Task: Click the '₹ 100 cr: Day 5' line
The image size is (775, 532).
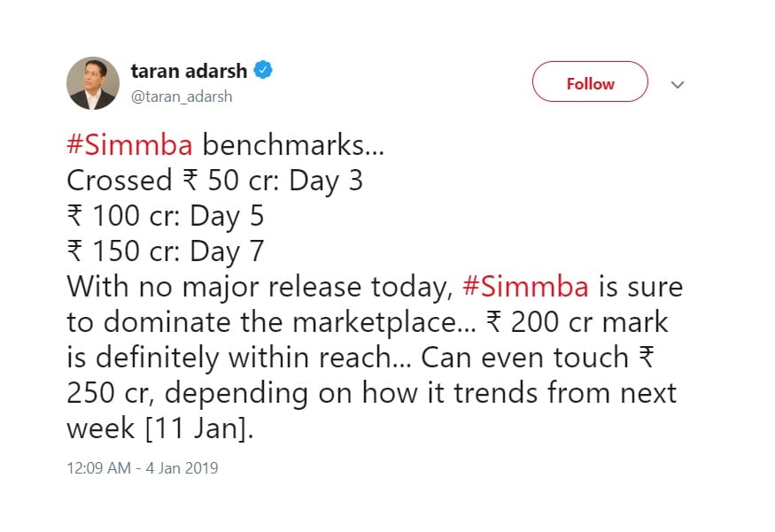Action: coord(166,216)
